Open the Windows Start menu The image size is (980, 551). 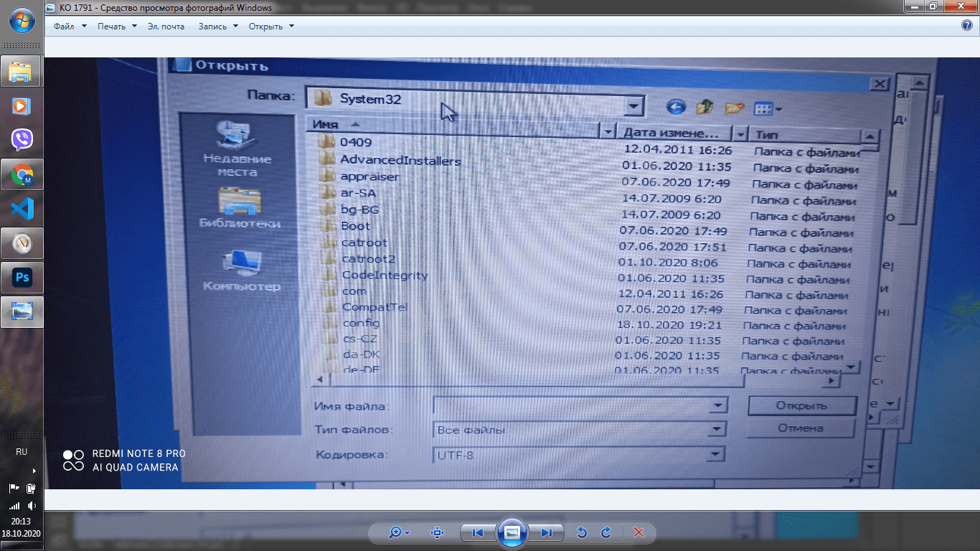22,19
